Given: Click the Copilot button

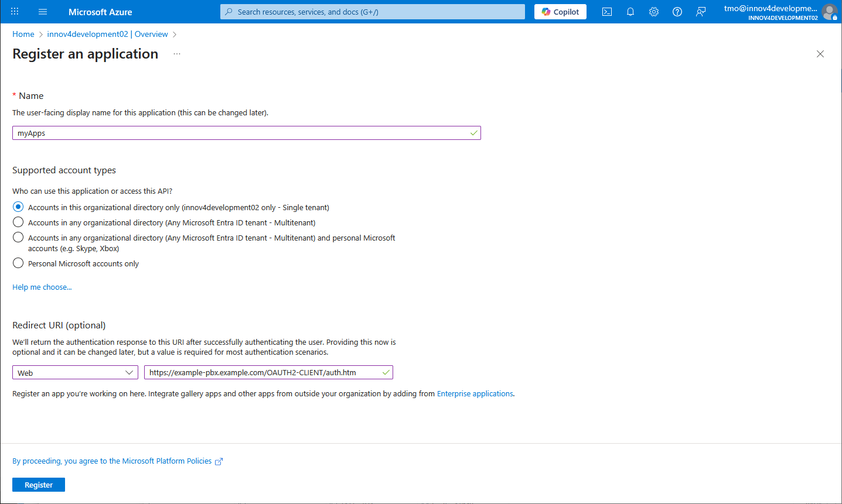Looking at the screenshot, I should (x=560, y=12).
